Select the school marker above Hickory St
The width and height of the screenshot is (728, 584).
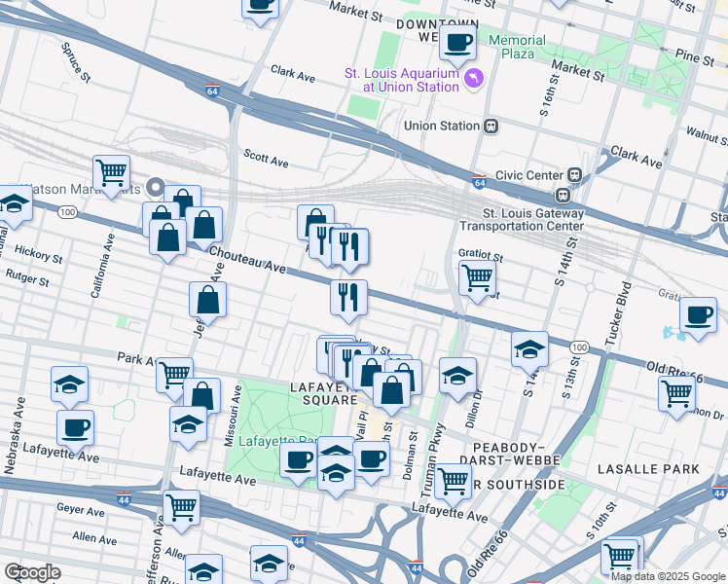[x=14, y=204]
